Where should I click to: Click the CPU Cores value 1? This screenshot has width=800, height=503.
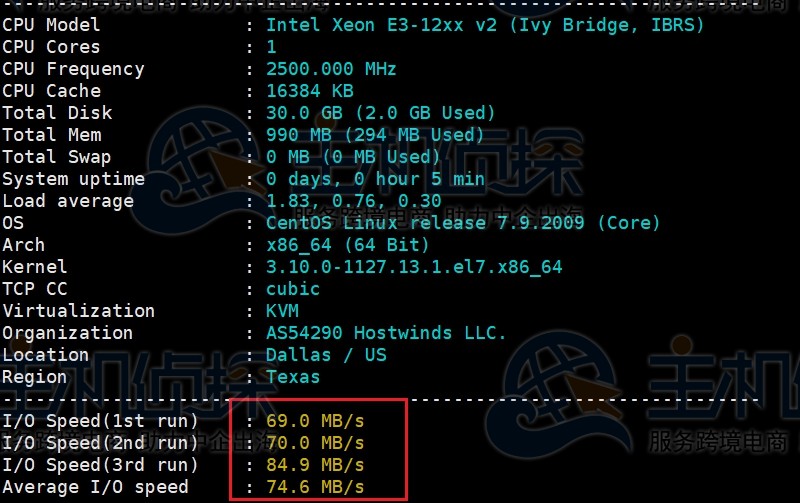point(272,47)
